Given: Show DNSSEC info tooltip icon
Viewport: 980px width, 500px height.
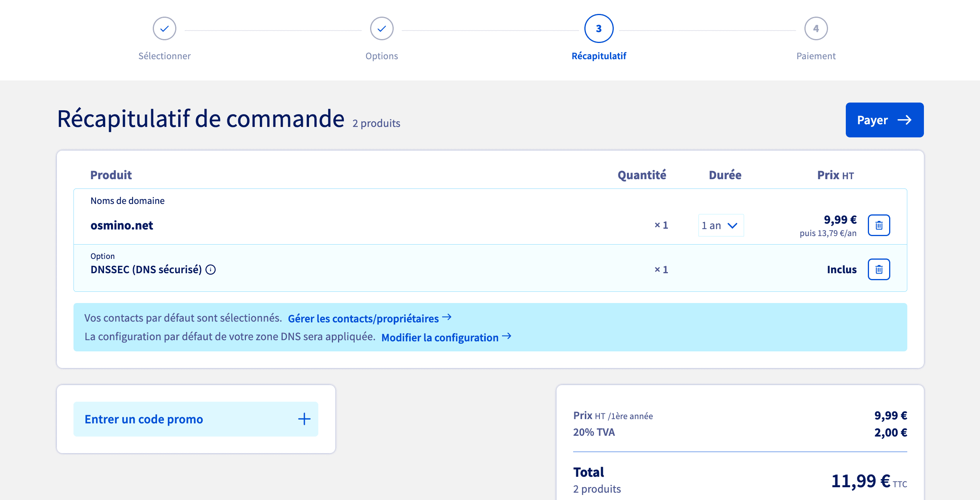Looking at the screenshot, I should pos(210,270).
